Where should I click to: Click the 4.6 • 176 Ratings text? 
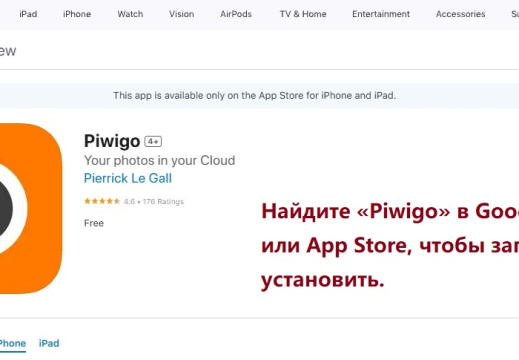[x=154, y=202]
